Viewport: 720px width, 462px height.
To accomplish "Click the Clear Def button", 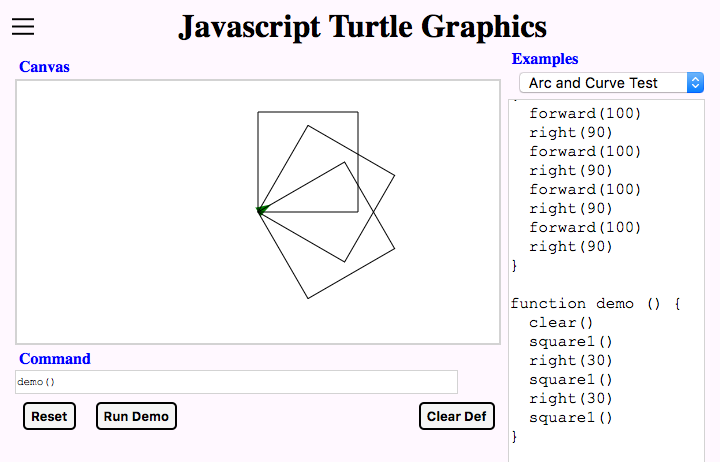I will coord(456,416).
